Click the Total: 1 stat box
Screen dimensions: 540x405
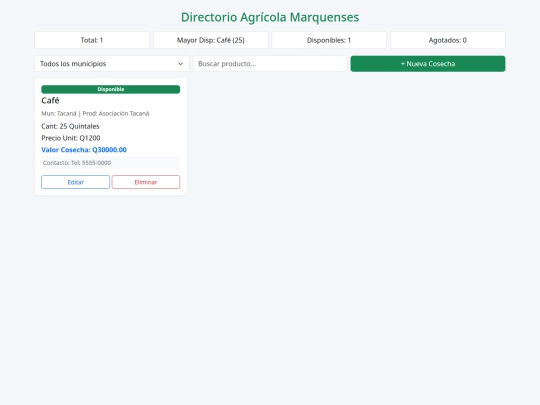92,40
